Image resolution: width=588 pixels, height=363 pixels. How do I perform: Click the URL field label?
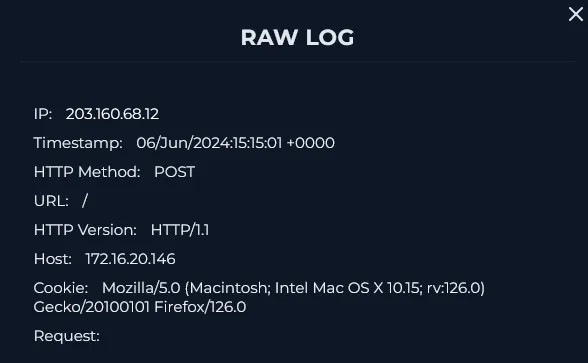click(51, 201)
